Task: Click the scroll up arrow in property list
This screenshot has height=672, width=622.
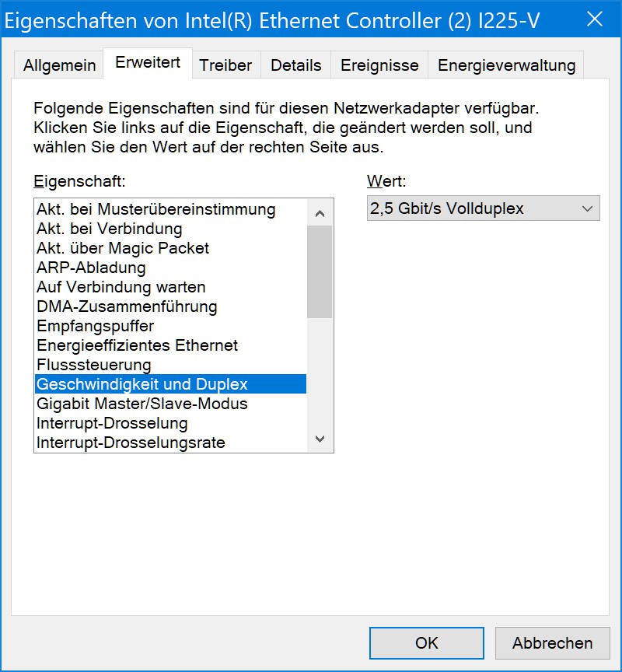Action: click(x=320, y=213)
